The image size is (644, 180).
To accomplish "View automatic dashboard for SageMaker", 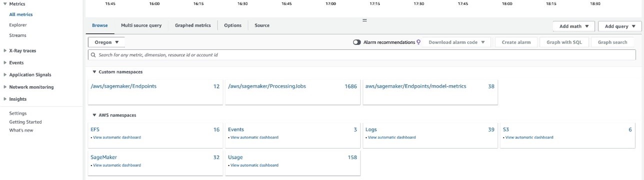I will point(117,165).
